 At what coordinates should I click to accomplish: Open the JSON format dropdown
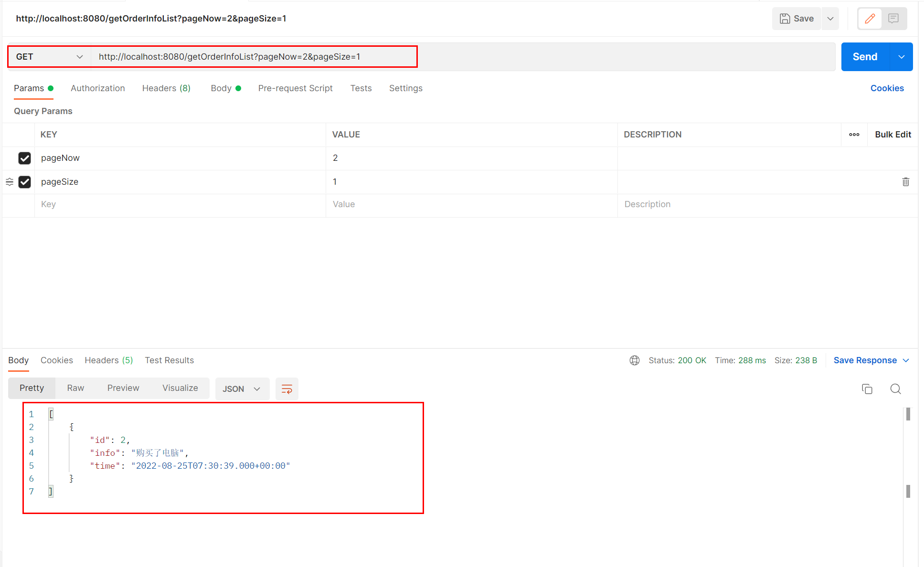pos(242,389)
